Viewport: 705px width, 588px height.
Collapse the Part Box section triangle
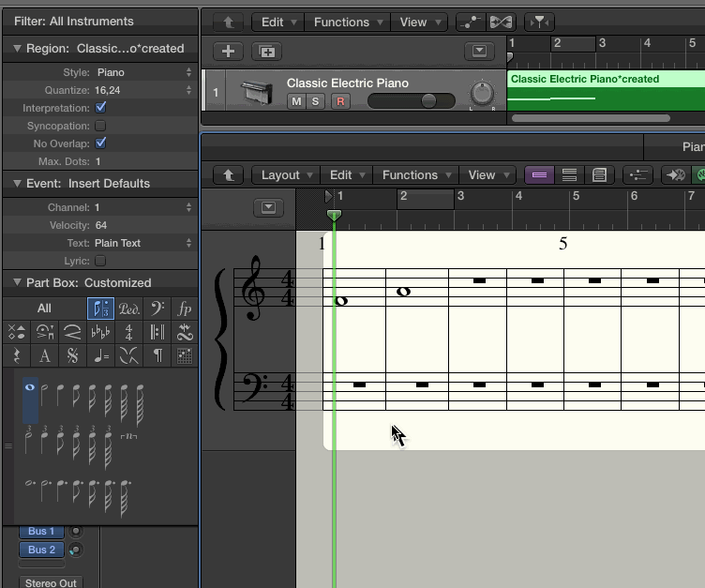pos(17,282)
